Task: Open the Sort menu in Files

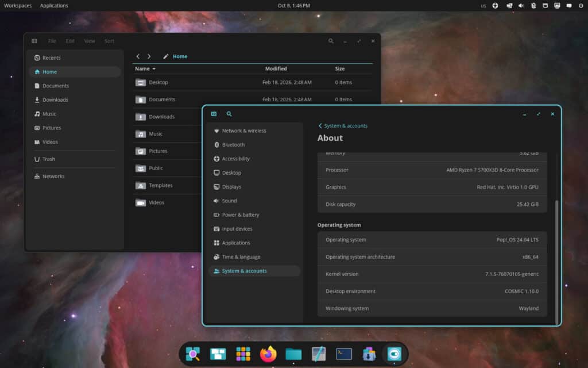Action: click(x=109, y=41)
